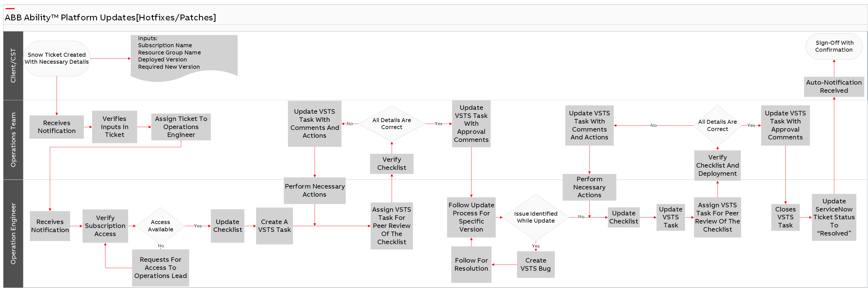The height and width of the screenshot is (288, 868).
Task: Select 'Update Checklist' box before plain Update VSTS Task
Action: point(624,217)
